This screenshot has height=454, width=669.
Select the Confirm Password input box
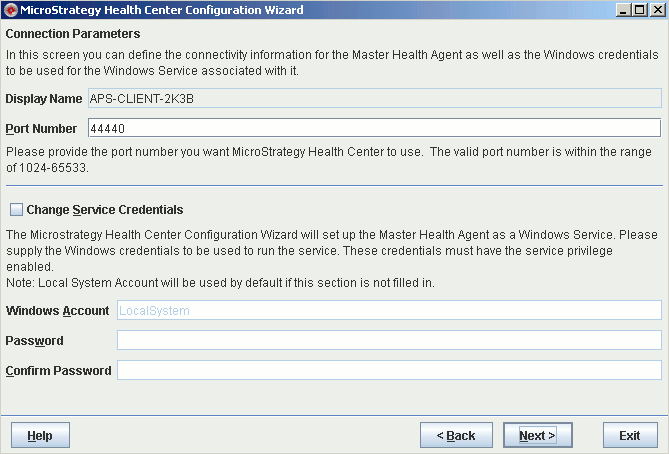389,370
